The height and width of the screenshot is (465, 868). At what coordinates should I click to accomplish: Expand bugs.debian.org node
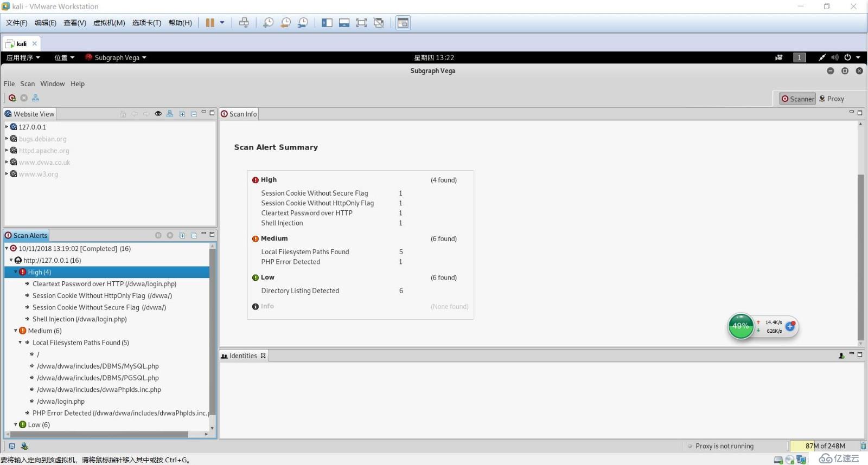[7, 139]
